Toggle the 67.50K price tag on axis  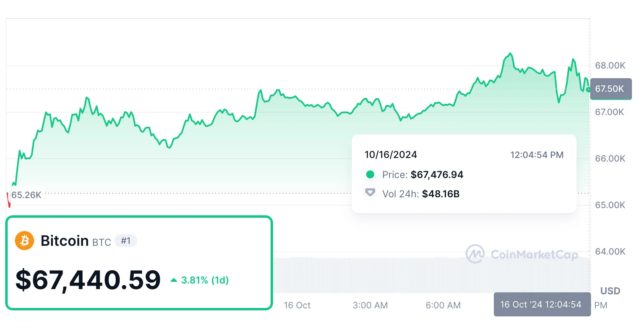click(611, 89)
